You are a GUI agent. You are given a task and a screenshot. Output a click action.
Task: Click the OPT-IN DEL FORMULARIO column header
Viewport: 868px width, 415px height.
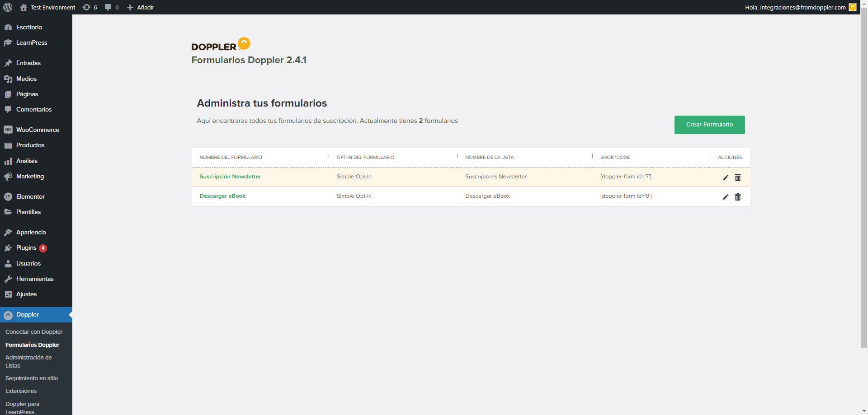[365, 157]
